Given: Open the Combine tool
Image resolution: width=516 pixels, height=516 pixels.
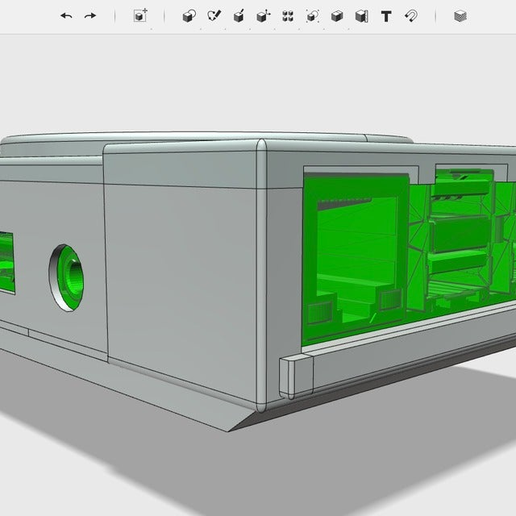Looking at the screenshot, I should click(x=337, y=16).
